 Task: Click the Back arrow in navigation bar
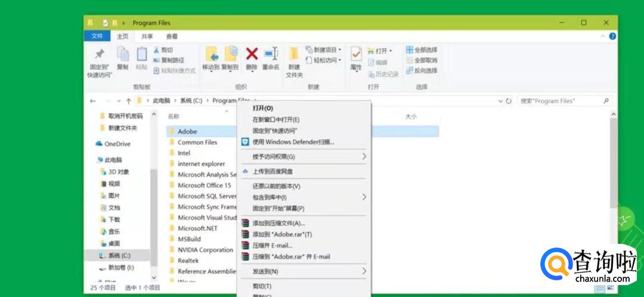point(93,101)
